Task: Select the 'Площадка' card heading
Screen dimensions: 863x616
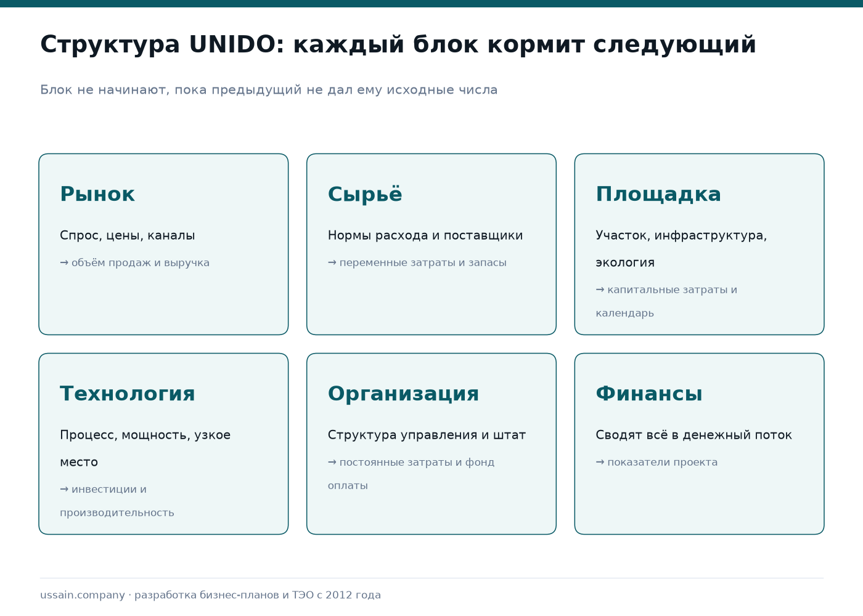Action: tap(658, 194)
